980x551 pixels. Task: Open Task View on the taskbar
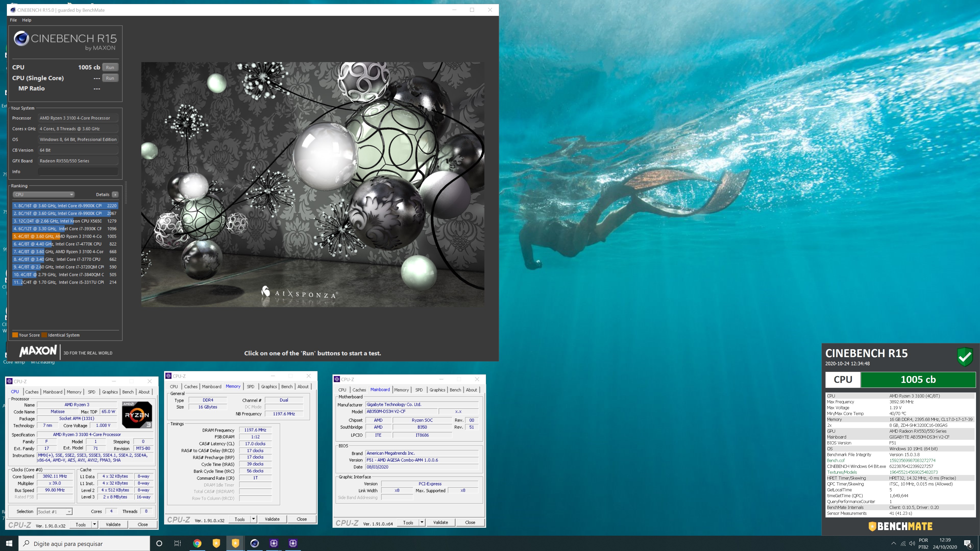coord(178,543)
